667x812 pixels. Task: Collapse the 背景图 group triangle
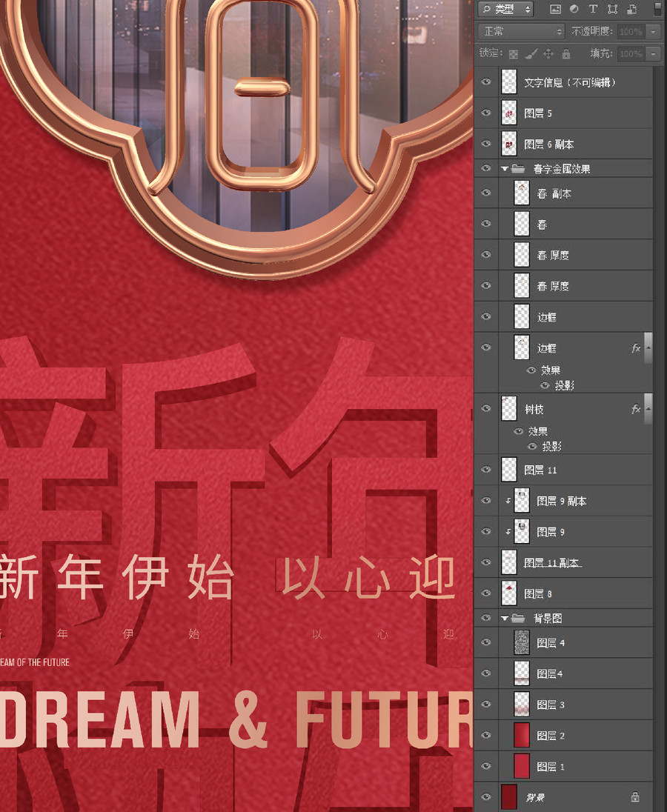[x=505, y=619]
